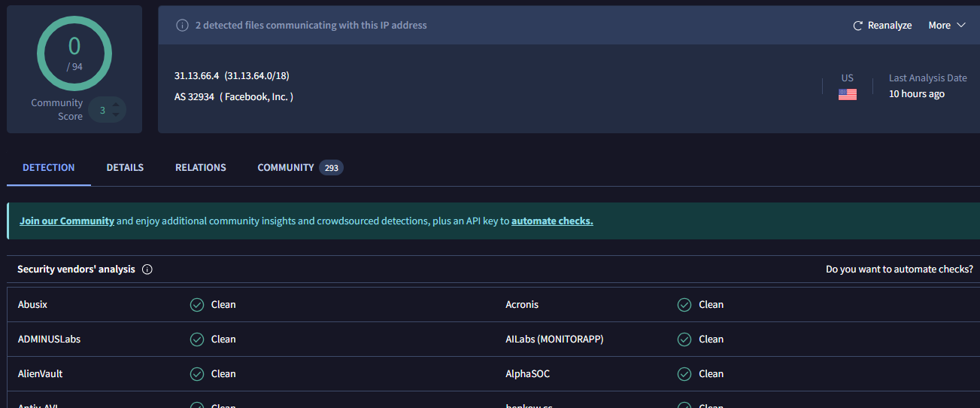Click the Reanalyze refresh icon
The width and height of the screenshot is (980, 408).
(857, 26)
